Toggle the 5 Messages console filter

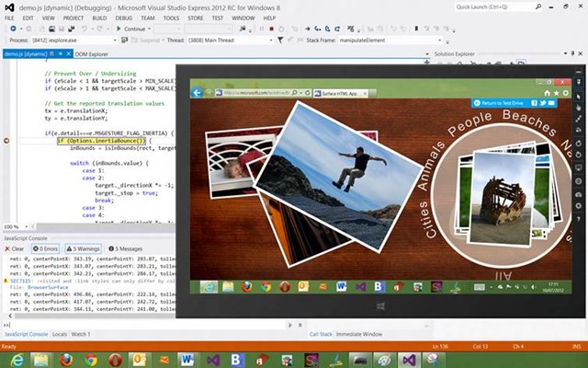click(126, 248)
